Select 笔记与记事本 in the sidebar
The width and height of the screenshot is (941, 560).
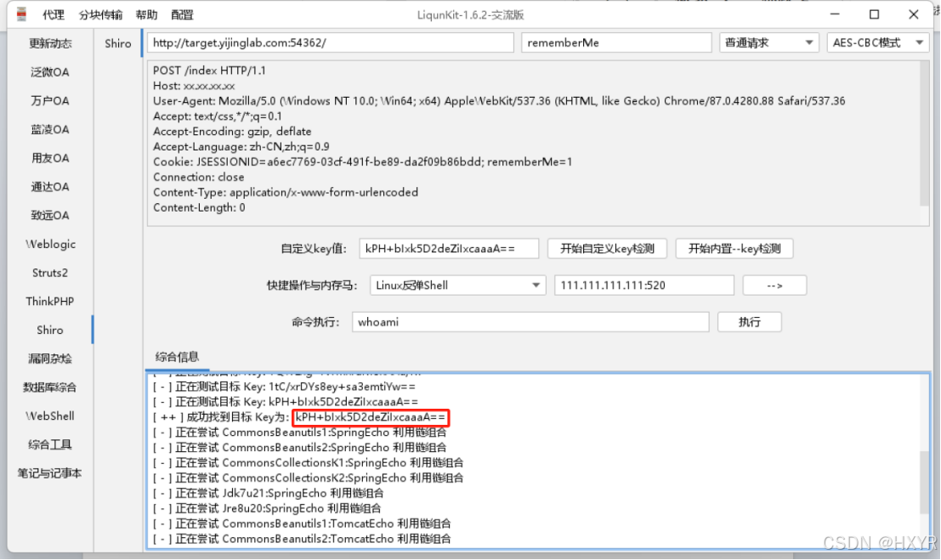(x=50, y=473)
